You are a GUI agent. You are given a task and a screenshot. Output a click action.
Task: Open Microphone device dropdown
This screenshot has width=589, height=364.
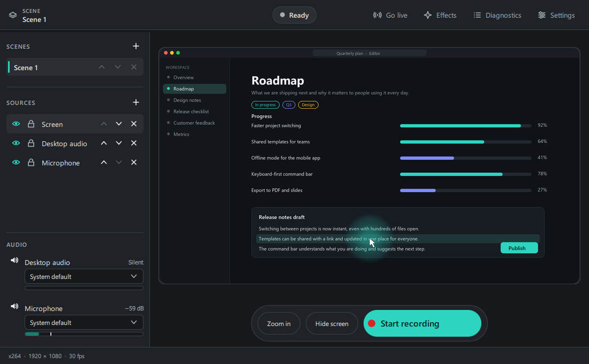pos(84,323)
